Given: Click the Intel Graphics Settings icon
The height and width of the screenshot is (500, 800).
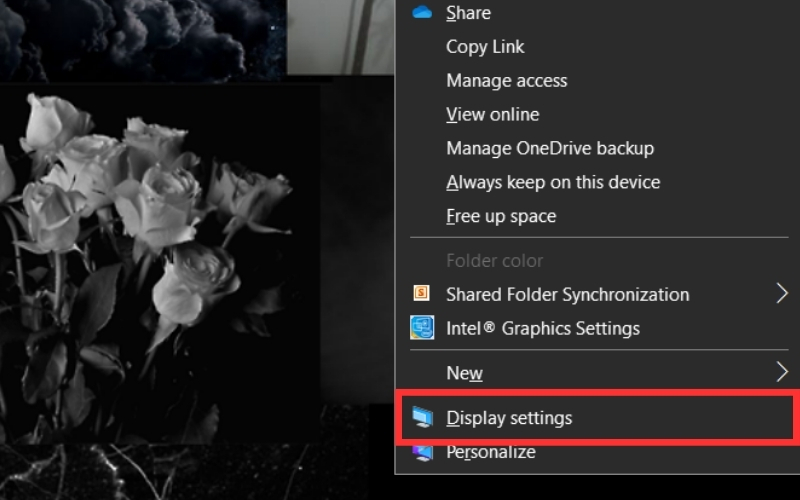Looking at the screenshot, I should click(x=422, y=328).
